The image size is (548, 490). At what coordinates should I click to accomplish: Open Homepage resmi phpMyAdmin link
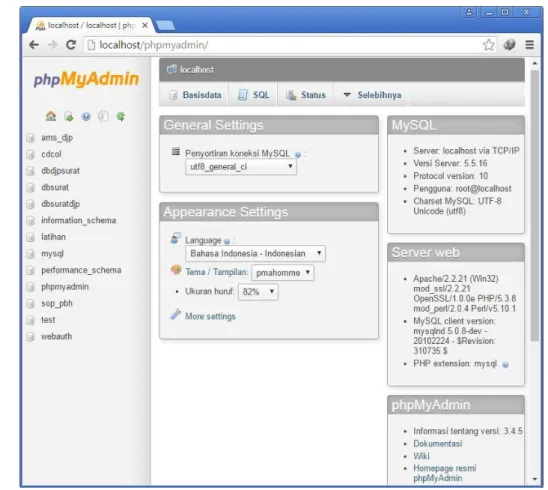[x=445, y=473]
